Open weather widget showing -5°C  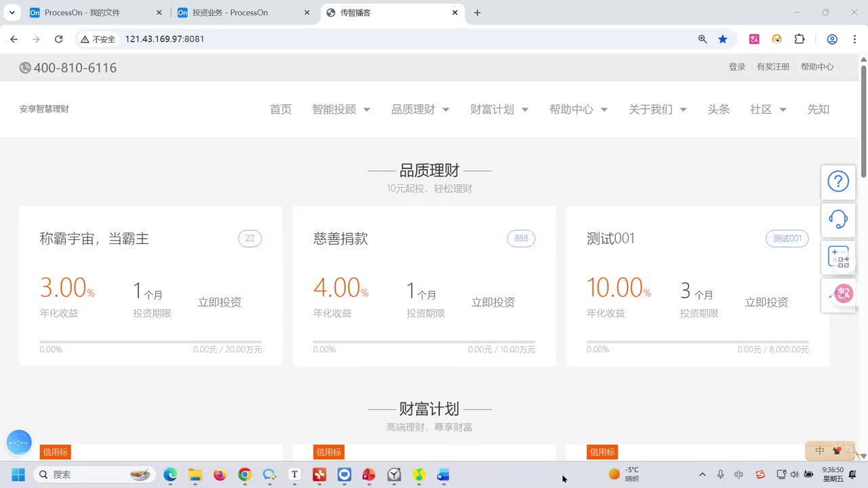(624, 474)
